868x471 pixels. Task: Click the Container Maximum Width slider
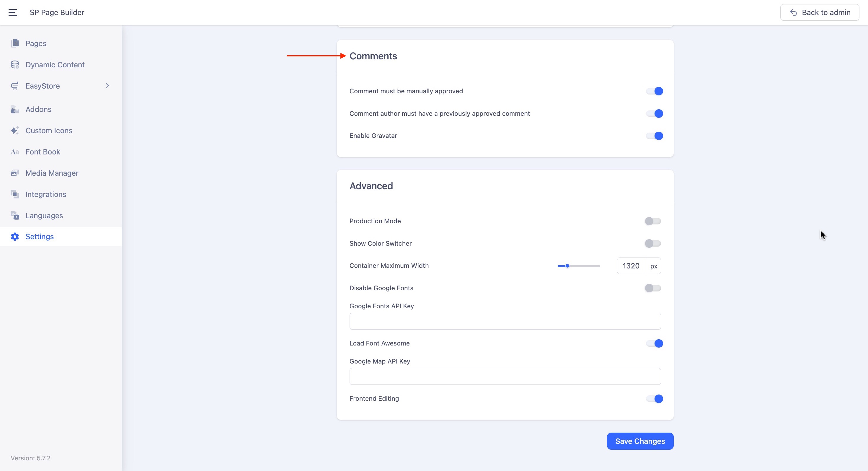(x=579, y=266)
